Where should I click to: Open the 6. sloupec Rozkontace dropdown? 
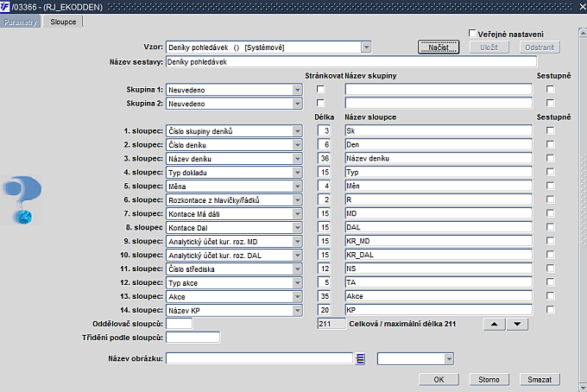(297, 200)
